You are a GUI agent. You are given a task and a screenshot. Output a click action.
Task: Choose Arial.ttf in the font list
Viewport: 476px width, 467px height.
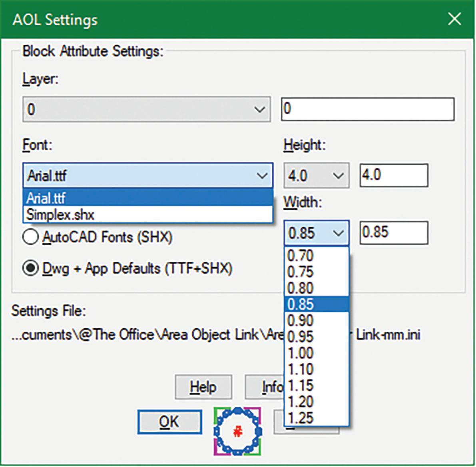coord(46,198)
